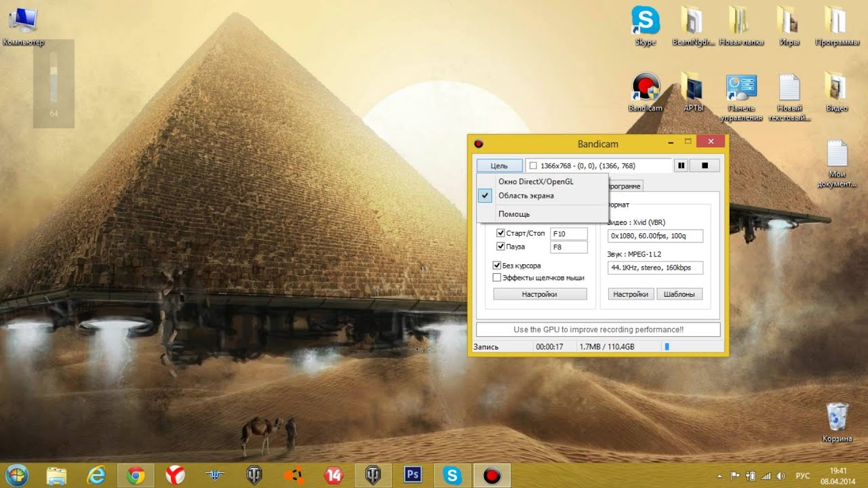Click the Use the GPU banner
Screen dimensions: 868x488
(598, 329)
